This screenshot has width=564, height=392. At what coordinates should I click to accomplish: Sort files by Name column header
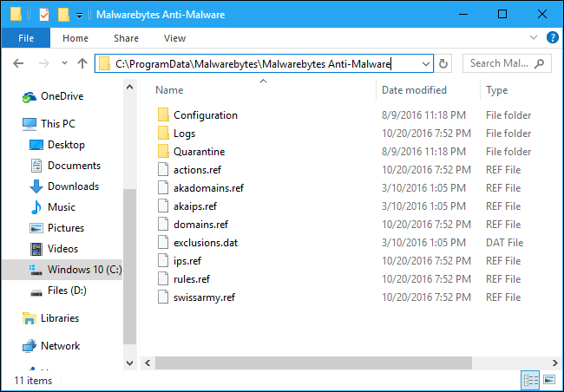(170, 90)
